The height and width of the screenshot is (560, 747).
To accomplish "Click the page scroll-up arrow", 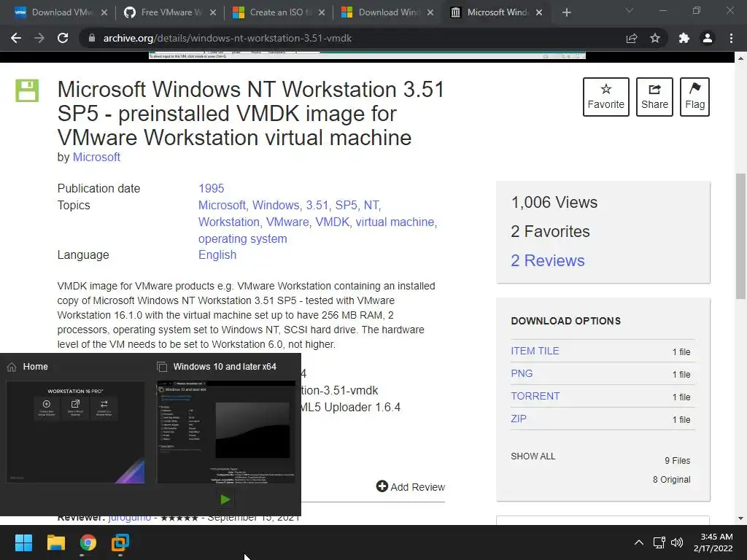I will pyautogui.click(x=740, y=58).
